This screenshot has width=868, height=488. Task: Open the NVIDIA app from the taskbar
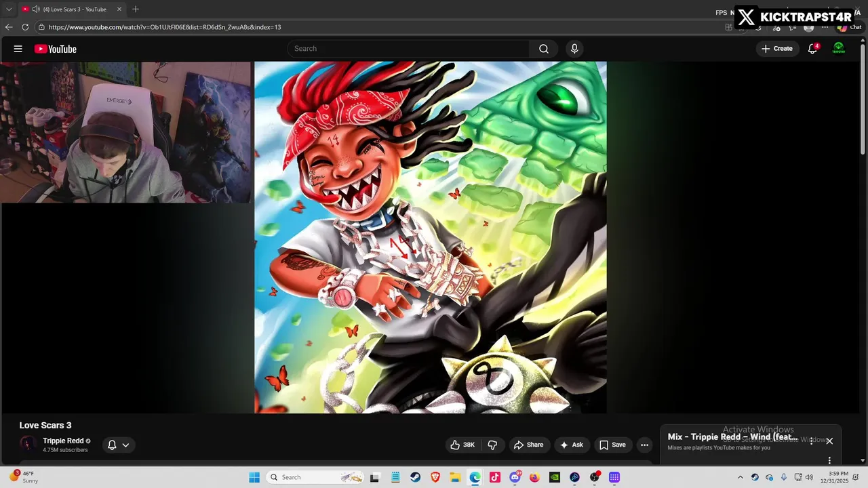pyautogui.click(x=555, y=477)
